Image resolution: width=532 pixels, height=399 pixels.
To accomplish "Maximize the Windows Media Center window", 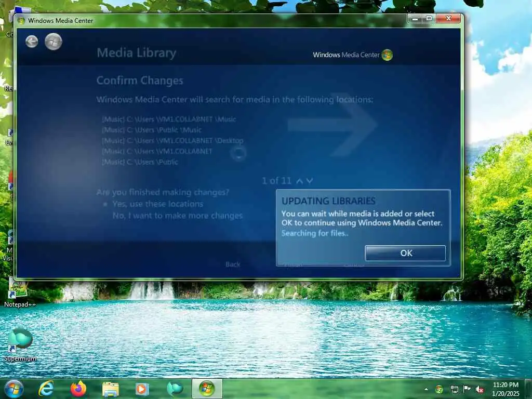I will (429, 18).
